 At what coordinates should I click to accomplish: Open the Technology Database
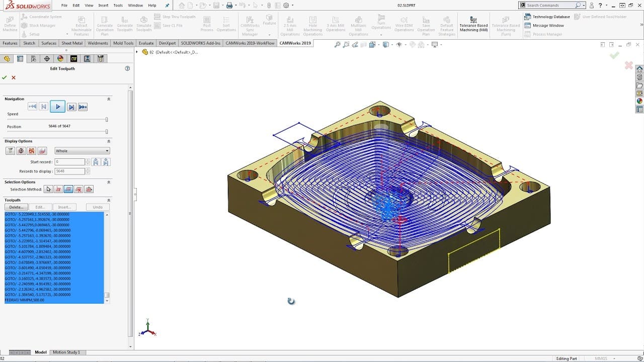tap(546, 17)
